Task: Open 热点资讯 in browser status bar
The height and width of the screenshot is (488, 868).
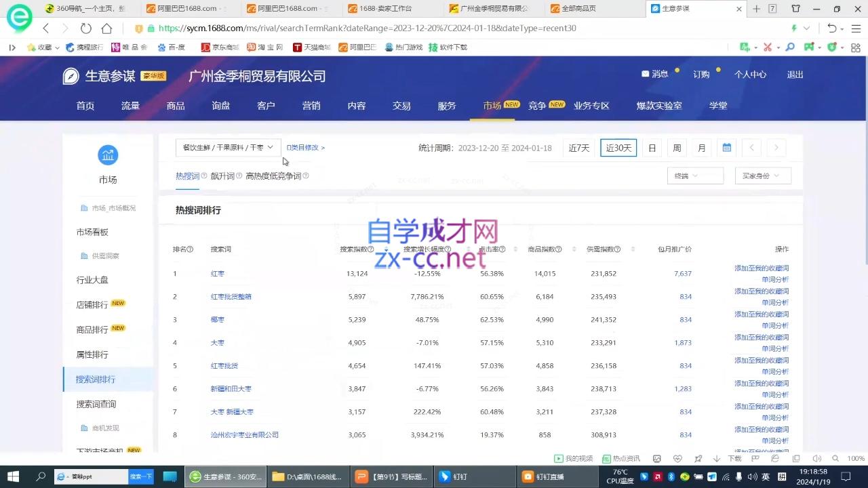Action: pyautogui.click(x=621, y=459)
